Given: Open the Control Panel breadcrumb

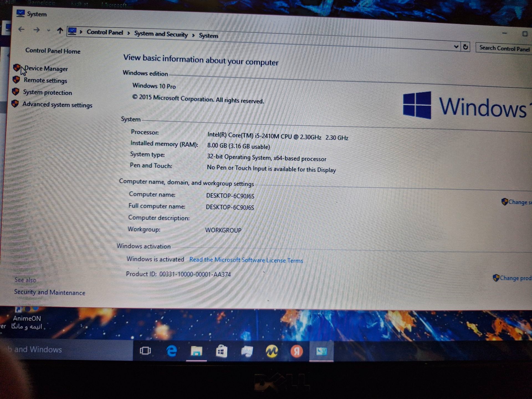Looking at the screenshot, I should (105, 32).
